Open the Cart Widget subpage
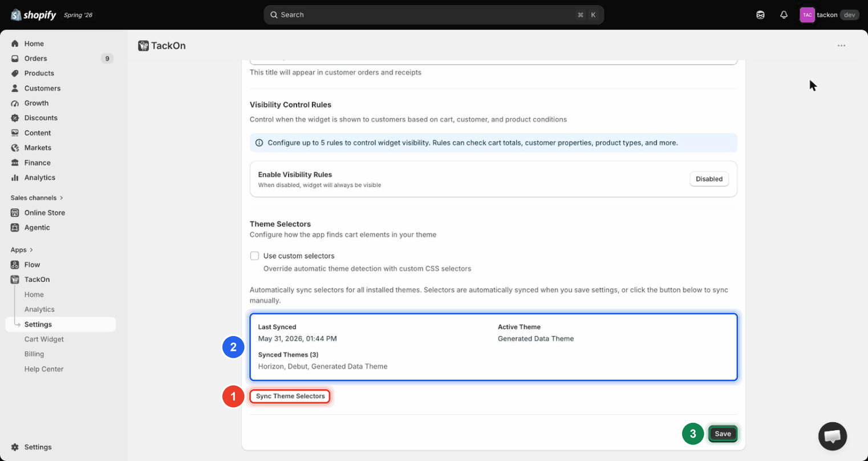Viewport: 868px width, 461px height. 44,339
